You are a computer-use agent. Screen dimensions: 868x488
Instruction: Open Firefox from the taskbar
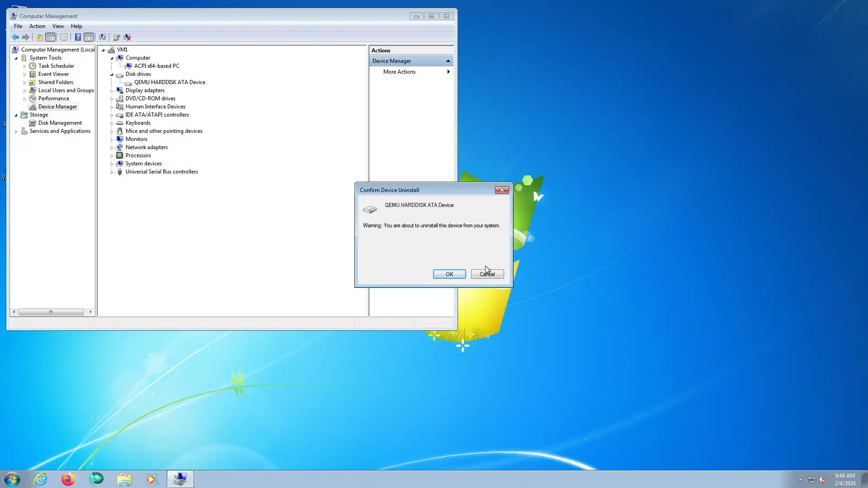pos(68,479)
